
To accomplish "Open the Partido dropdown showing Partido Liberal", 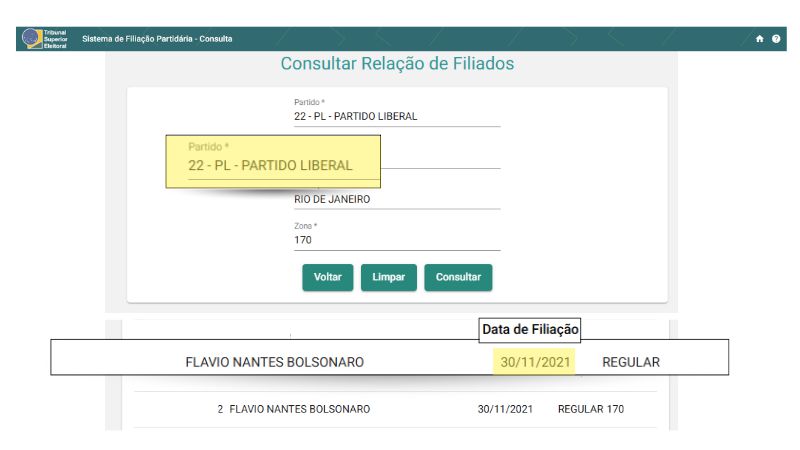I will (397, 116).
